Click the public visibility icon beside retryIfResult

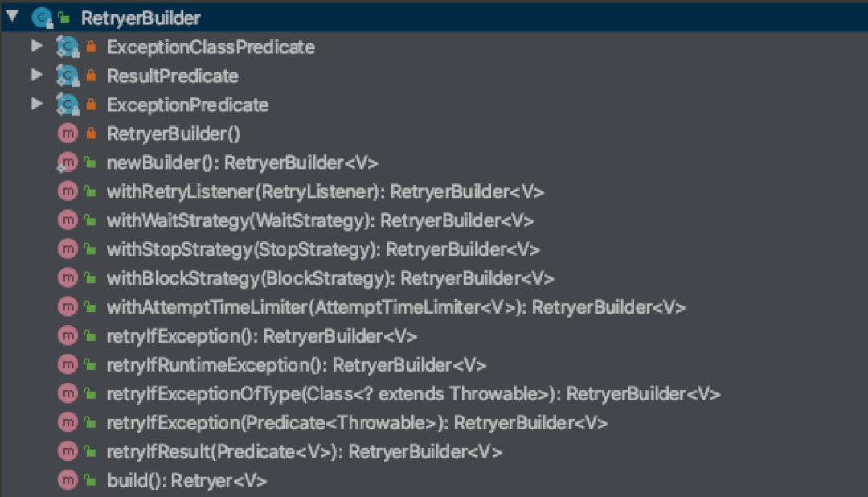pos(90,452)
